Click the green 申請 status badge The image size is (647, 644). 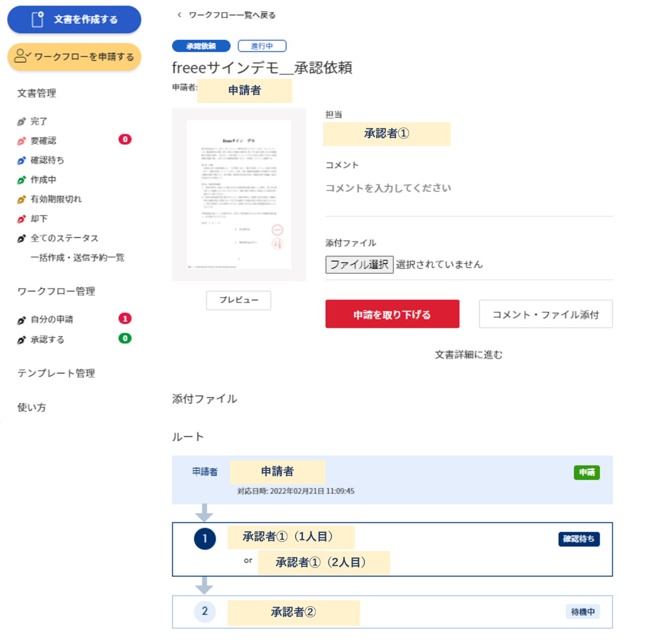point(587,472)
